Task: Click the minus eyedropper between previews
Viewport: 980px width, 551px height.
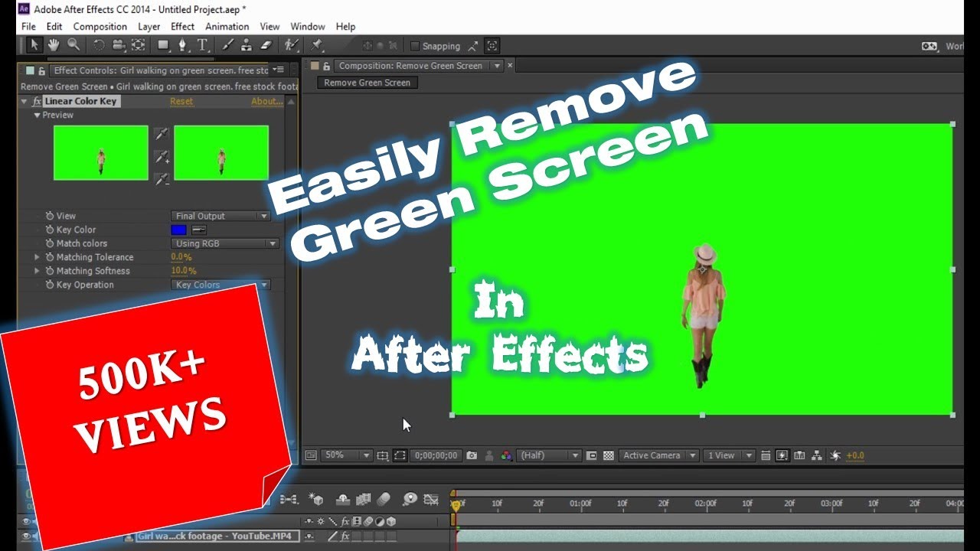Action: pyautogui.click(x=162, y=179)
